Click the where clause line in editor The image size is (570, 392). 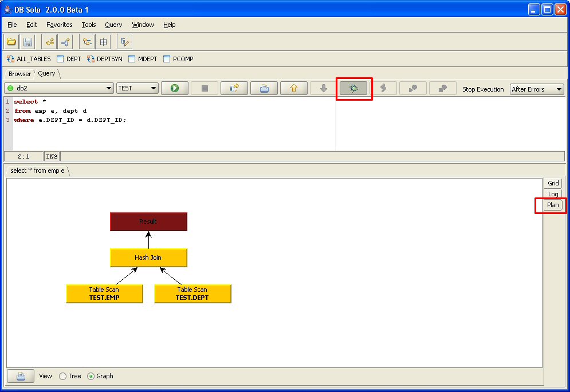point(70,120)
